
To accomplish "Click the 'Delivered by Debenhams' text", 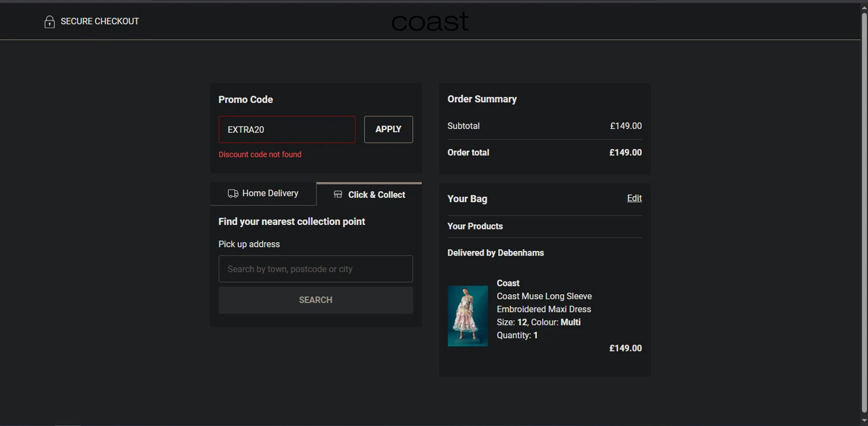I will coord(495,253).
